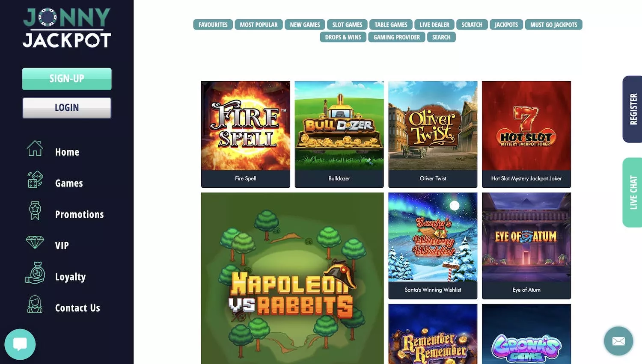Click the Home house icon
The height and width of the screenshot is (364, 642).
(x=35, y=149)
